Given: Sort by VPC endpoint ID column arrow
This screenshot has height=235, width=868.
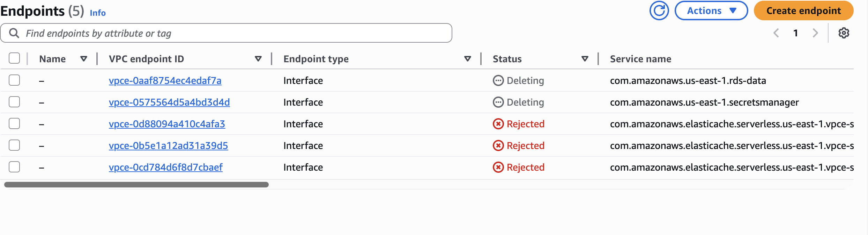Looking at the screenshot, I should (258, 59).
